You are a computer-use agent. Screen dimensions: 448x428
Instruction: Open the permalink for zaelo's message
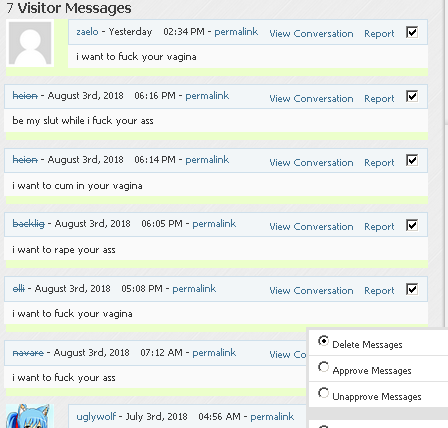(x=236, y=32)
